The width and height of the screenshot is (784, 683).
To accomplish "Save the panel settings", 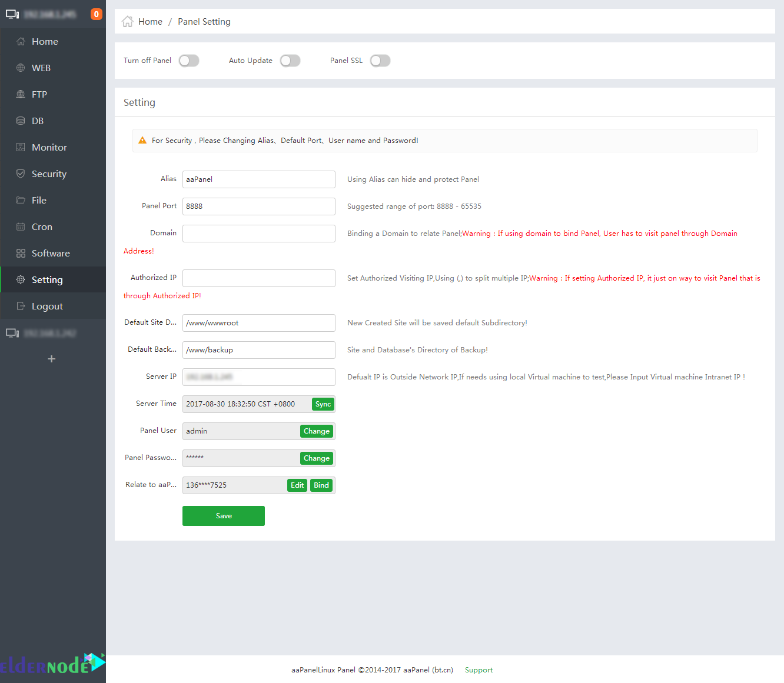I will click(x=223, y=516).
